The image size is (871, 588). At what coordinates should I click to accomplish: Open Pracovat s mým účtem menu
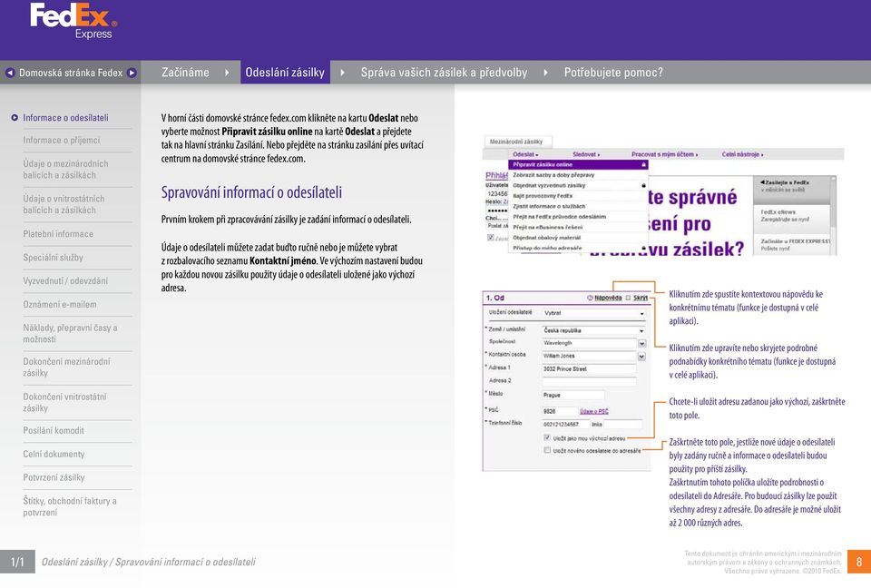[x=664, y=154]
